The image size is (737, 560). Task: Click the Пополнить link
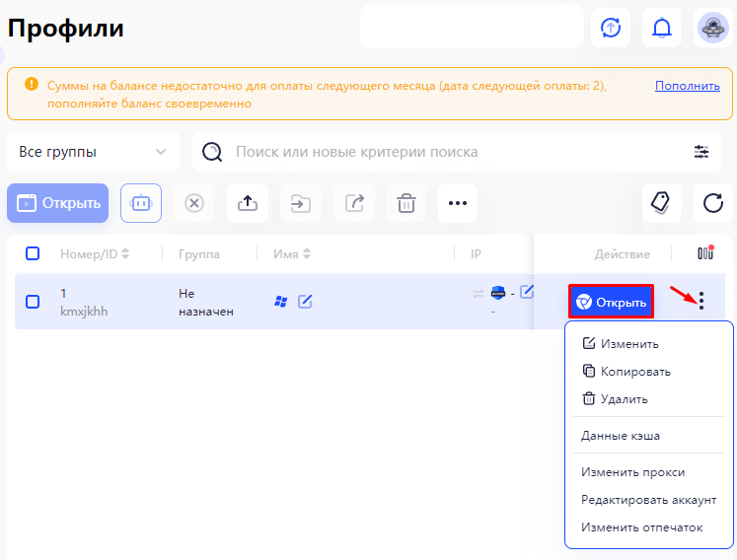pyautogui.click(x=688, y=86)
